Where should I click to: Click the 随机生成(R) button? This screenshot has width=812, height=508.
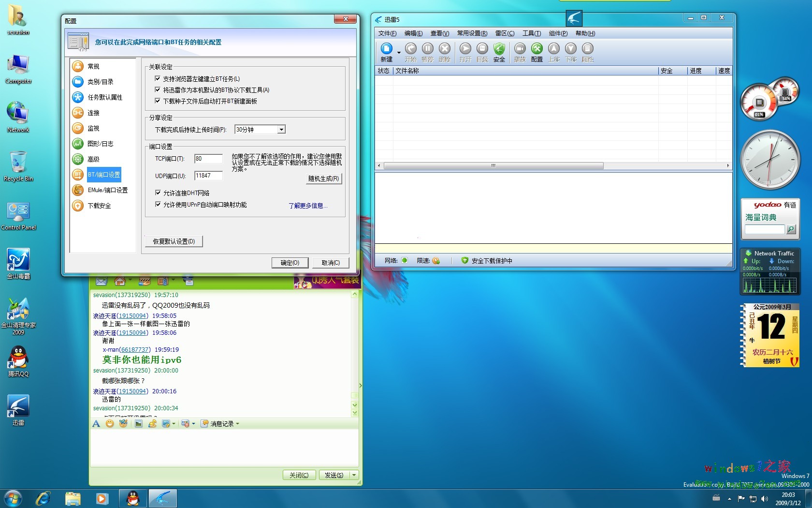coord(323,179)
